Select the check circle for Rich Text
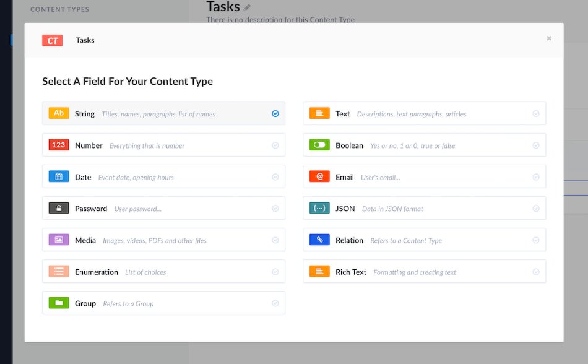This screenshot has width=588, height=364. click(536, 272)
